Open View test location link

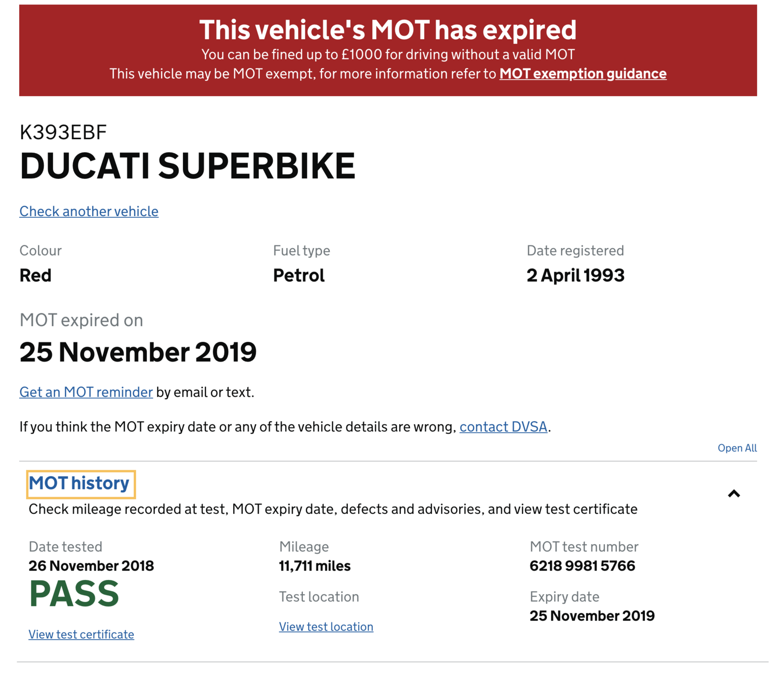point(326,627)
